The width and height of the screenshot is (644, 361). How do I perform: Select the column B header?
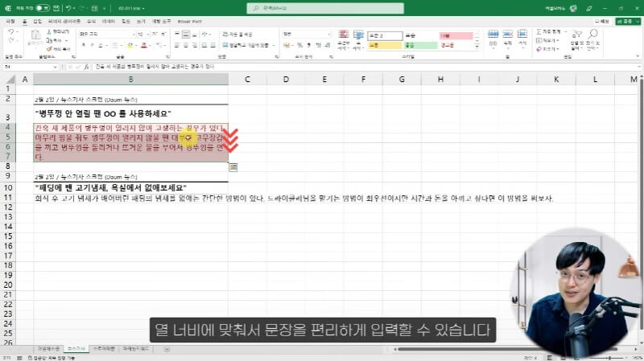pyautogui.click(x=130, y=79)
